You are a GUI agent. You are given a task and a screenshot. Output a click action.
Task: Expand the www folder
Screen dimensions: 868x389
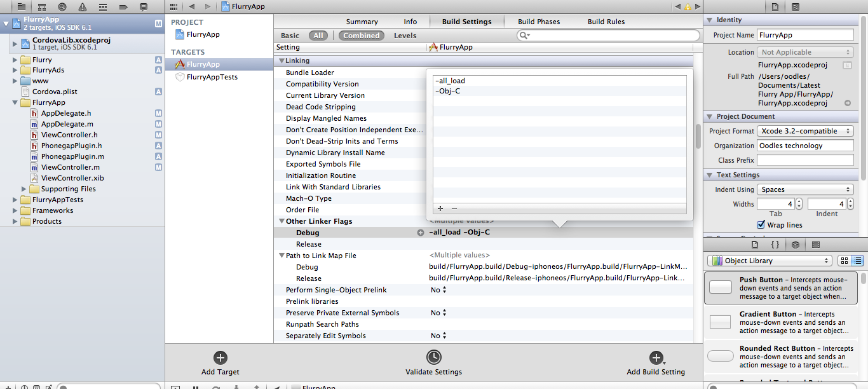point(15,81)
